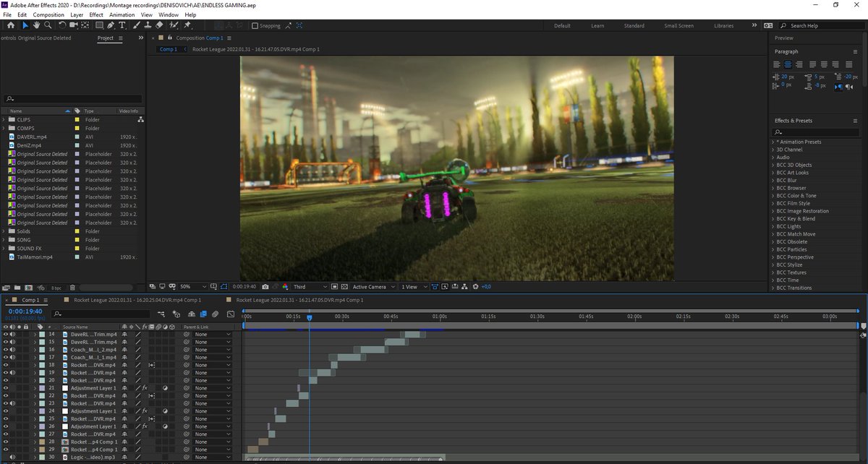Open the Animation menu

pos(122,14)
